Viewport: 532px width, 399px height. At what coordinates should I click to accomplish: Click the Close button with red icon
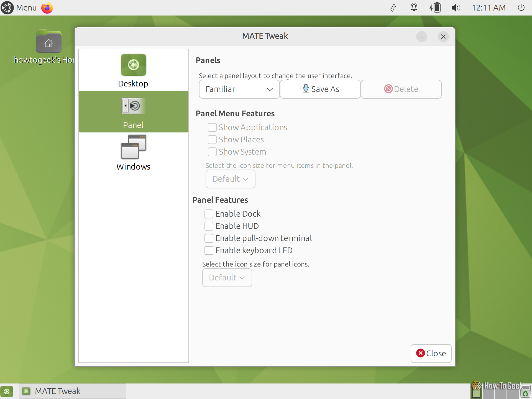[x=431, y=353]
